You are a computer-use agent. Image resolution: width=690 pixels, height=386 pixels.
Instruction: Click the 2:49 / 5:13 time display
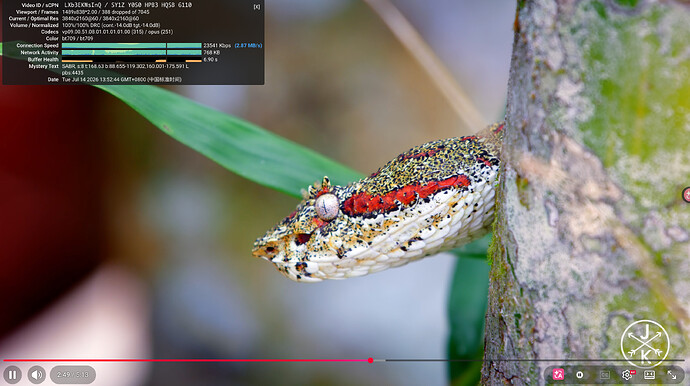(73, 375)
